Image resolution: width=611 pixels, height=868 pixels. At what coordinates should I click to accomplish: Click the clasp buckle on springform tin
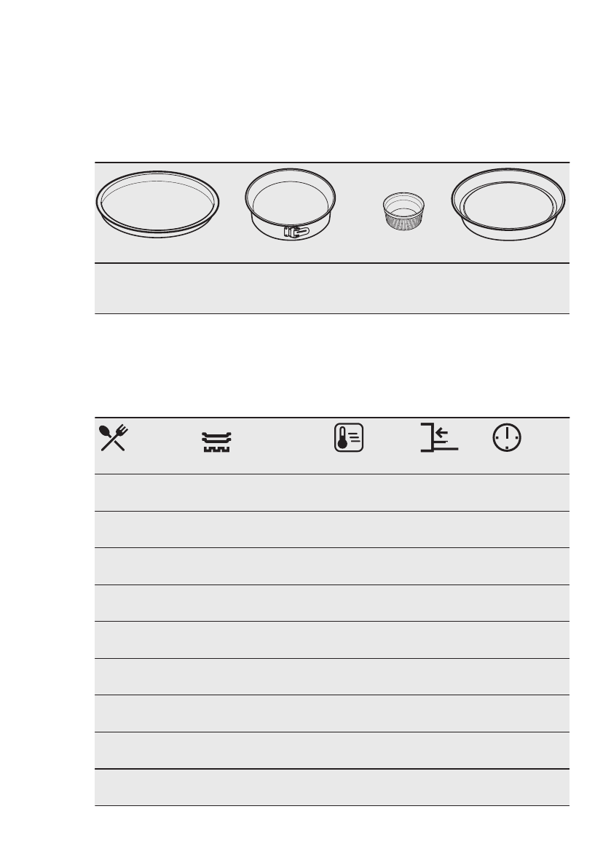[296, 232]
